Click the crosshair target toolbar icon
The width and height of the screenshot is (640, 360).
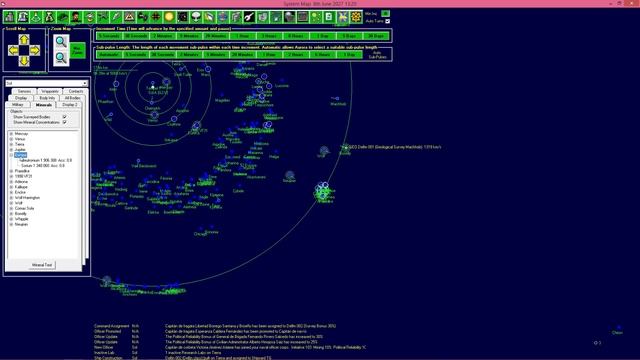(156, 17)
